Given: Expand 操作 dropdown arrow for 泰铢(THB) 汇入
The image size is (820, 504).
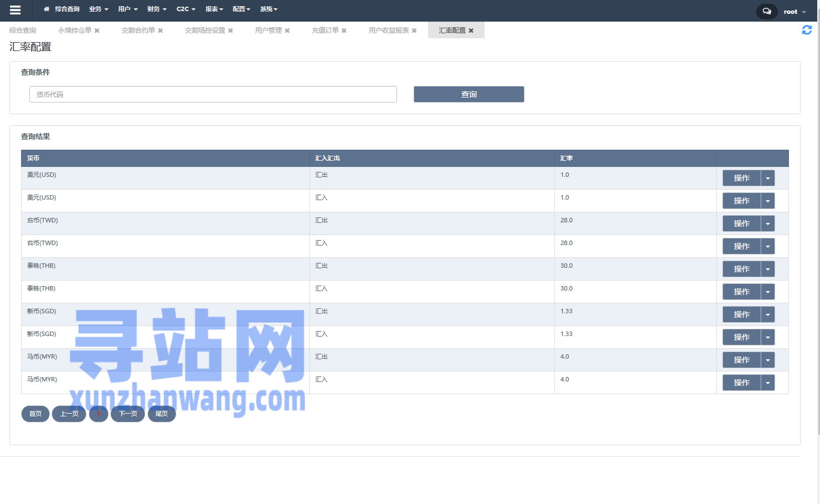Looking at the screenshot, I should coord(768,292).
